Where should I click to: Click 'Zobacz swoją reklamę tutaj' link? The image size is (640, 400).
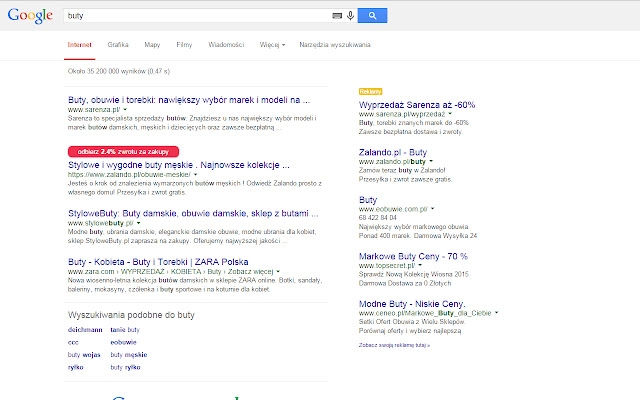pyautogui.click(x=394, y=345)
